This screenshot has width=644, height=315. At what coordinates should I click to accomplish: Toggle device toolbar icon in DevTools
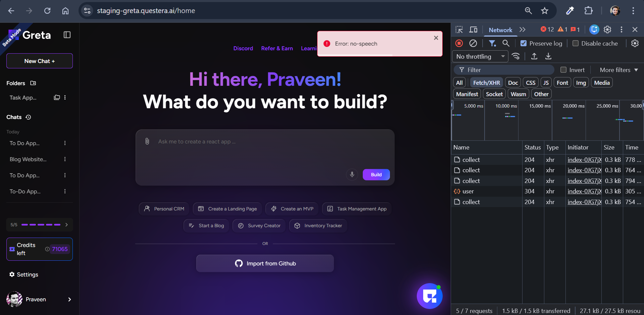(x=473, y=29)
